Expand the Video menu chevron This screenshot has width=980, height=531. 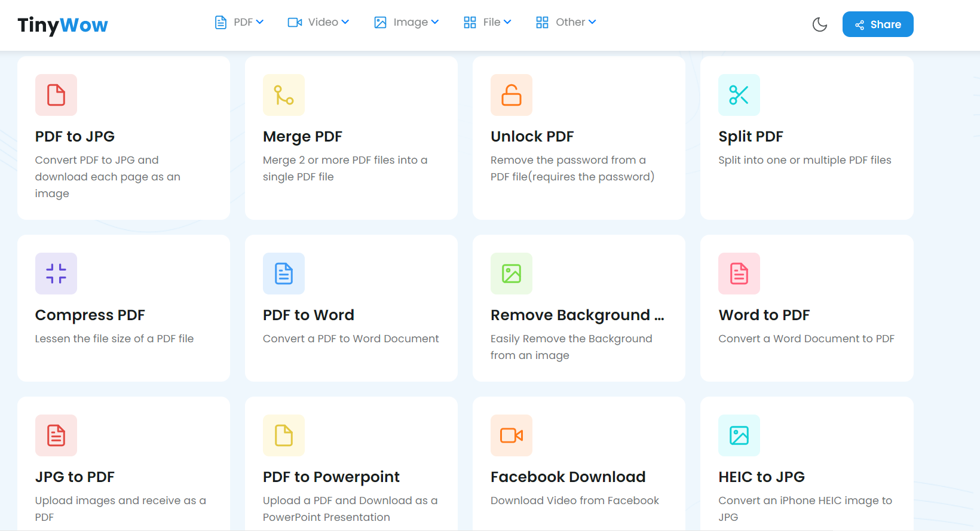(345, 22)
